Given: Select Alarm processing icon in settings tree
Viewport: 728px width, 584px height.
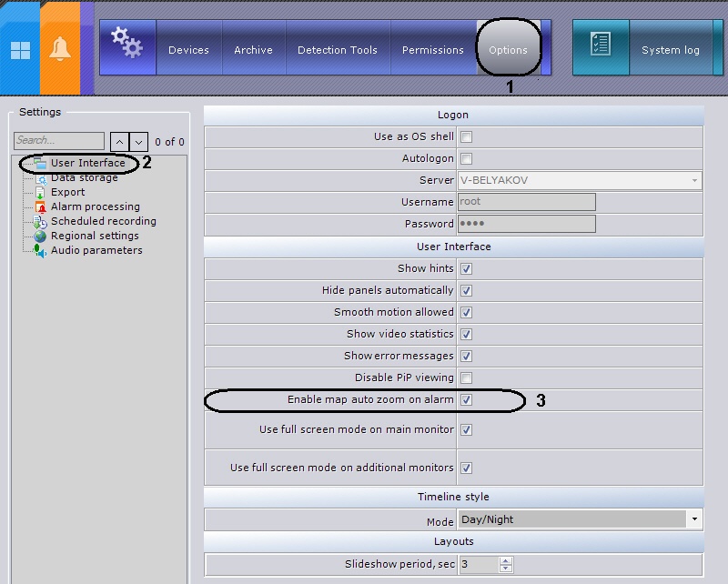Looking at the screenshot, I should point(41,207).
